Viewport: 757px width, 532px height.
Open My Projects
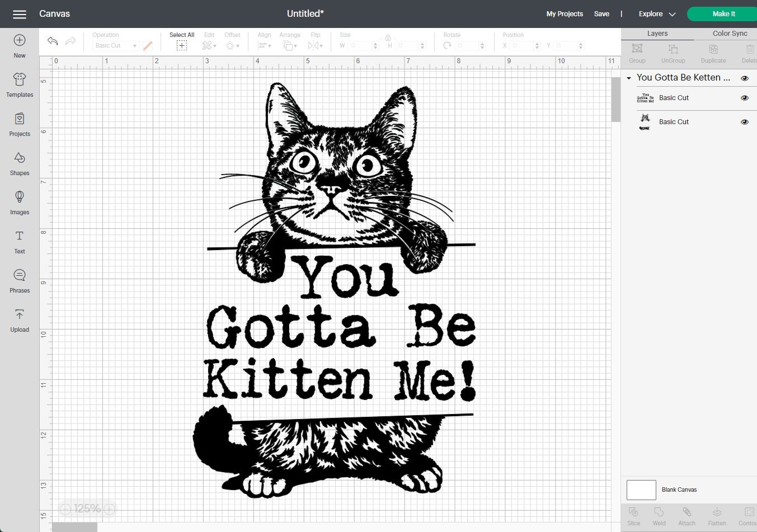click(x=565, y=13)
